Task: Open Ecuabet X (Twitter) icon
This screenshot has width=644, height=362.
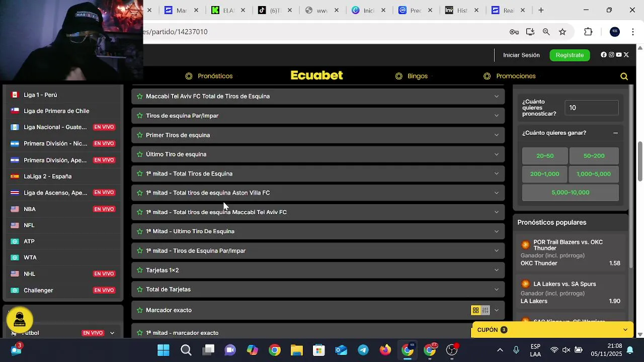Action: (x=626, y=55)
